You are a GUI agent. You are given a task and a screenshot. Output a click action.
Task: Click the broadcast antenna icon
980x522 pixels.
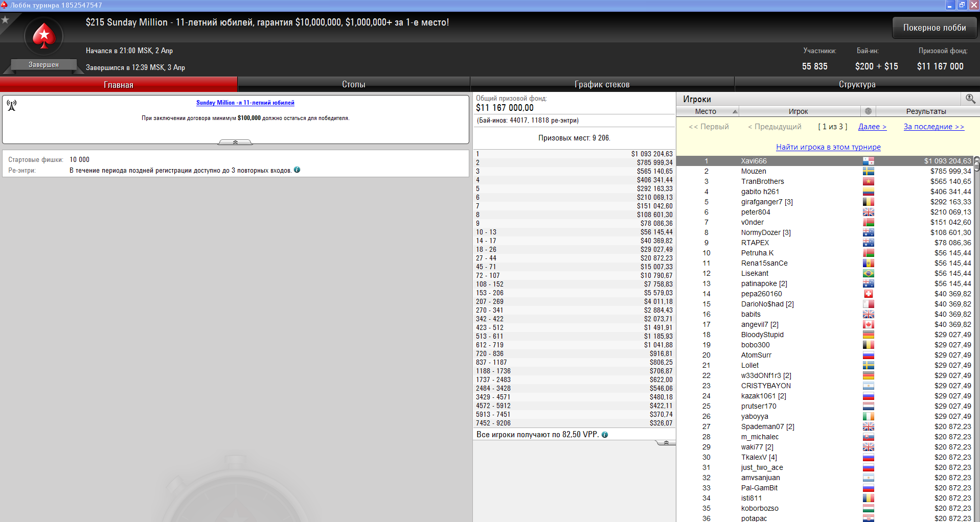tap(12, 105)
